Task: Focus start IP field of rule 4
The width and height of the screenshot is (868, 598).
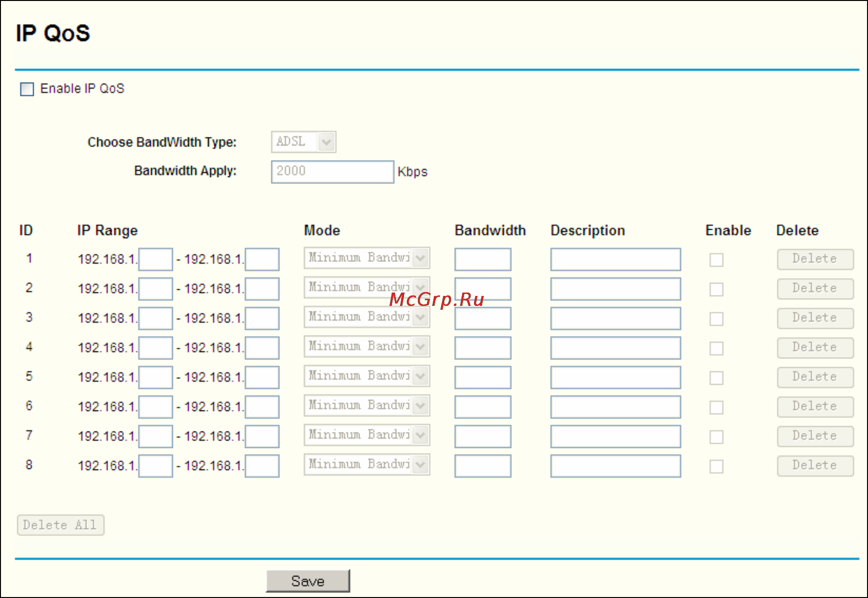Action: [155, 348]
